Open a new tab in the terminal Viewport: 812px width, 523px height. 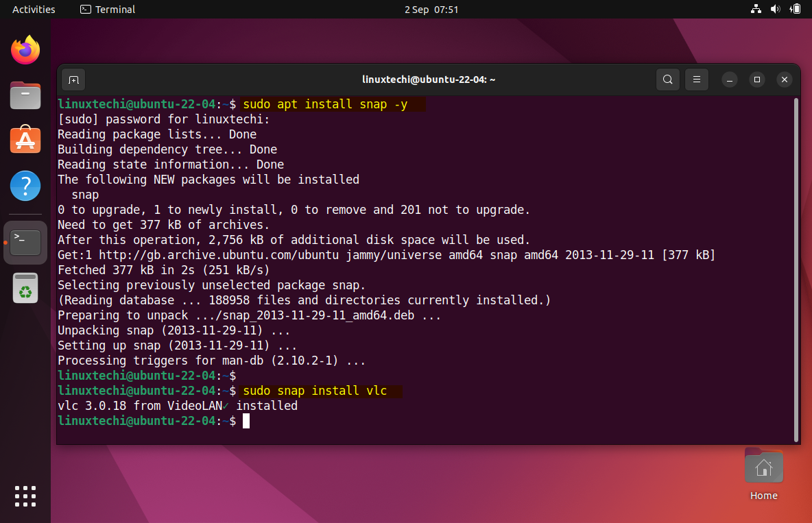(73, 80)
